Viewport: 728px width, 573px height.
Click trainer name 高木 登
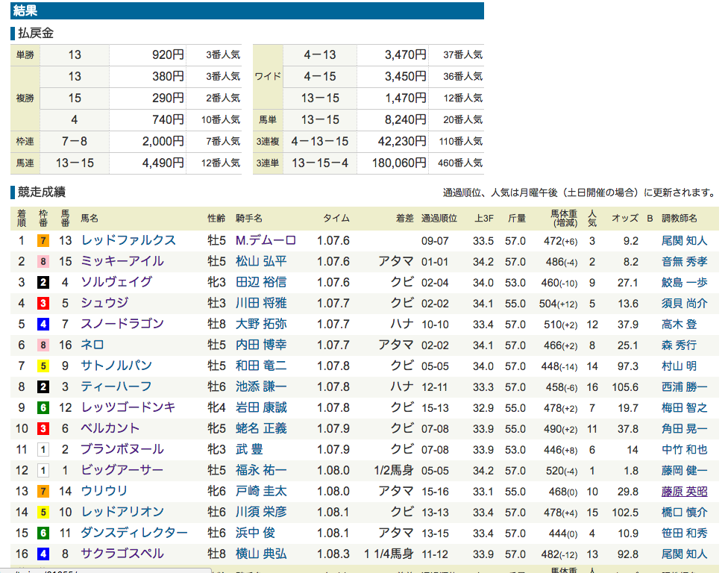coord(679,325)
